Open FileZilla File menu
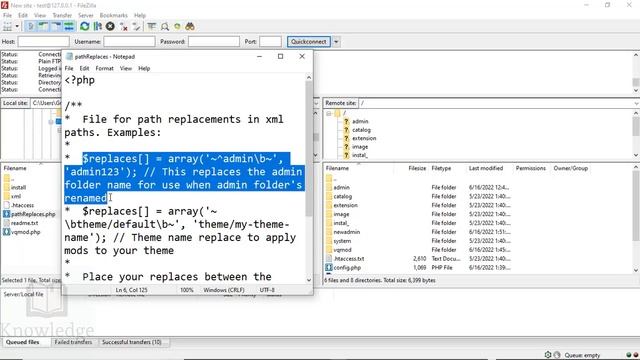The width and height of the screenshot is (640, 360). coord(7,15)
